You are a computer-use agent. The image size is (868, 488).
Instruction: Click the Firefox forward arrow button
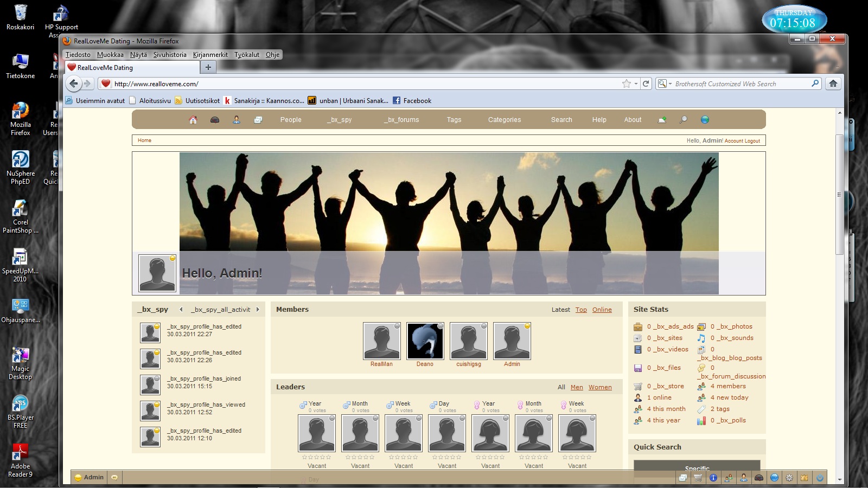[x=87, y=84]
